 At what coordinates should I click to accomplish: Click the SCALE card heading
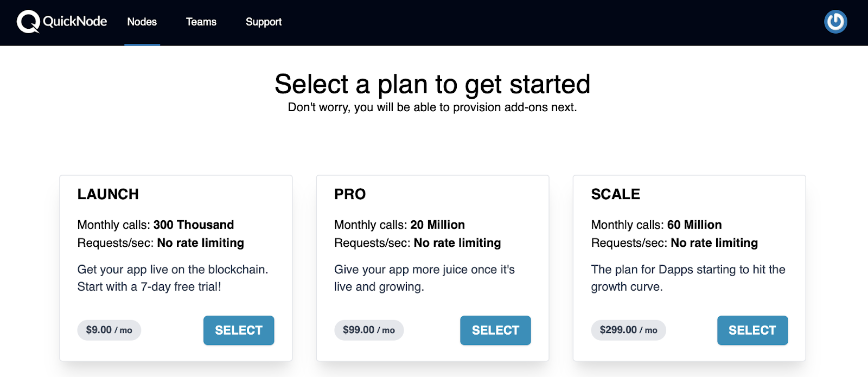click(x=615, y=194)
